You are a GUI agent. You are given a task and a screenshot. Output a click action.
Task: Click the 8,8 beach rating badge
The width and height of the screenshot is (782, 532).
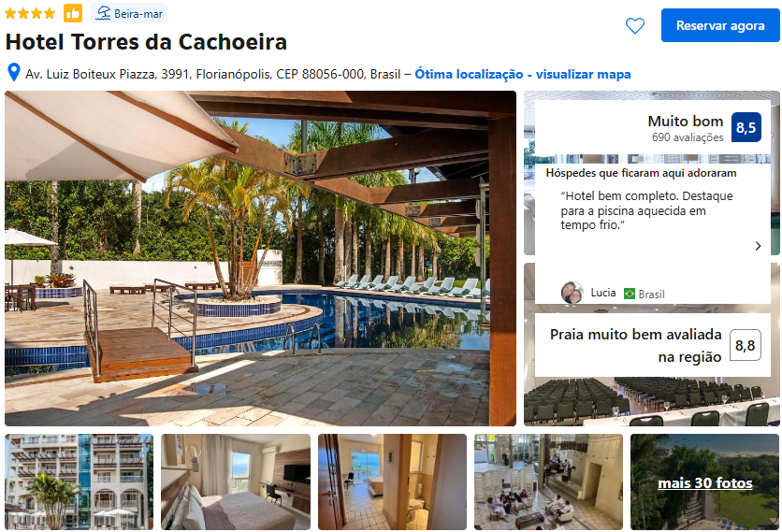(746, 345)
